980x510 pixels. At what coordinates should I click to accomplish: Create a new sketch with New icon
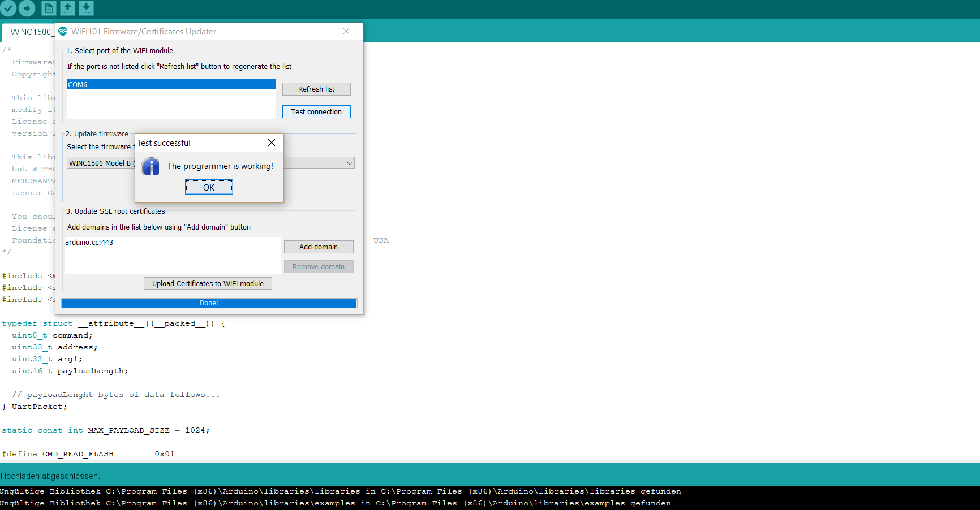tap(49, 8)
